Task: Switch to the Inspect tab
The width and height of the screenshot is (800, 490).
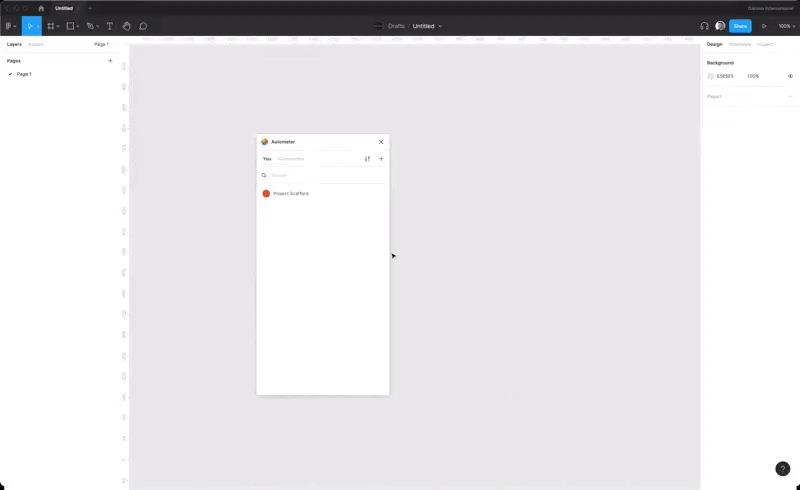Action: click(765, 44)
